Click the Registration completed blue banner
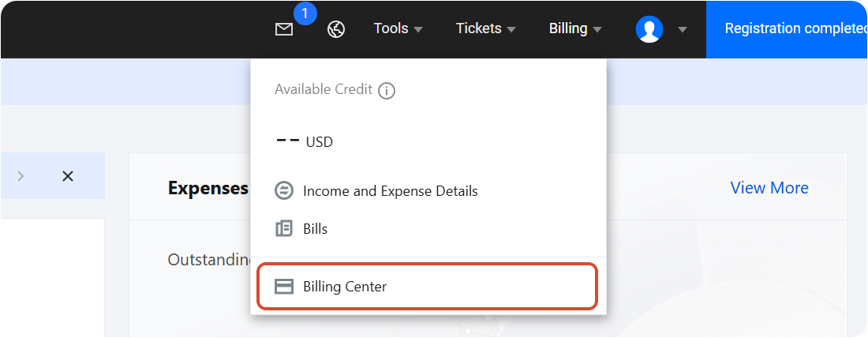This screenshot has width=868, height=338. [787, 29]
